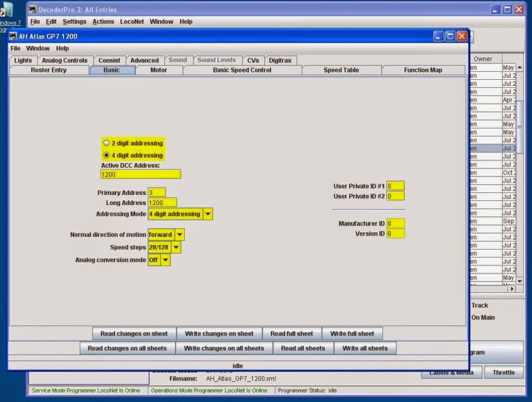532x402 pixels.
Task: Click roster scrollbar up arrow
Action: pos(519,68)
